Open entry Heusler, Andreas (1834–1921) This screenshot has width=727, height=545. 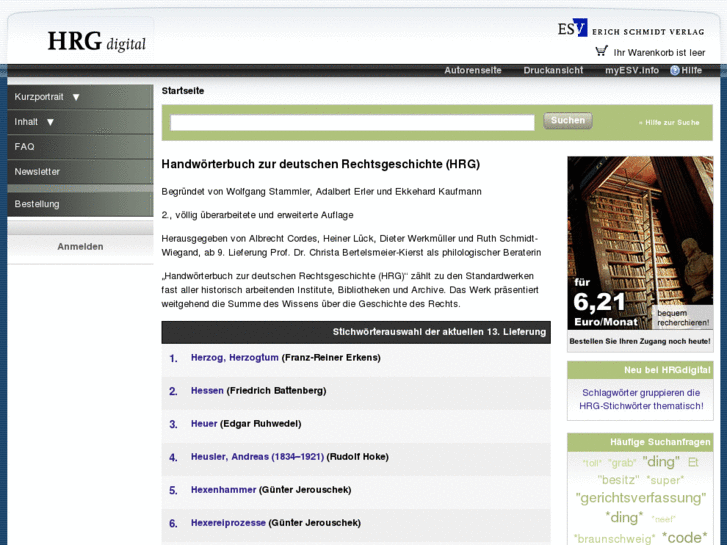[x=257, y=457]
